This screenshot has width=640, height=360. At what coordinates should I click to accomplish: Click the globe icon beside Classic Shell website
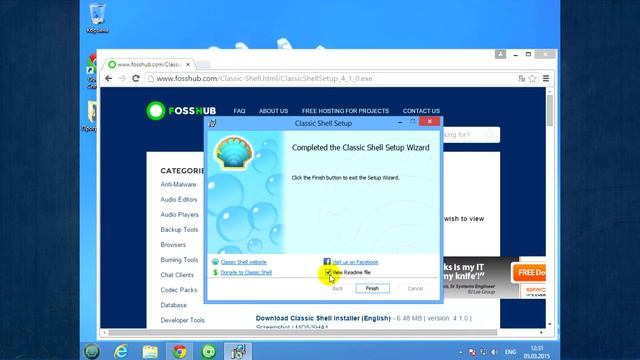[x=215, y=262]
